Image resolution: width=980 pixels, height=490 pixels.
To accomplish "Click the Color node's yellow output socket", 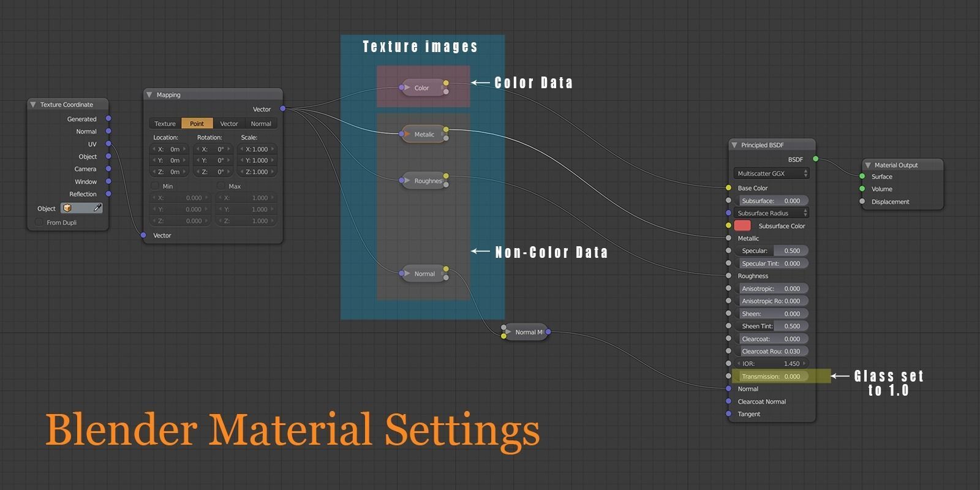I will click(446, 83).
